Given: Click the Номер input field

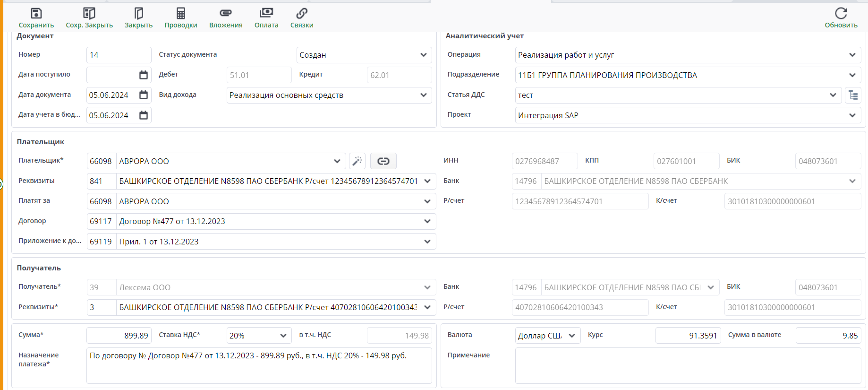Looking at the screenshot, I should point(119,55).
